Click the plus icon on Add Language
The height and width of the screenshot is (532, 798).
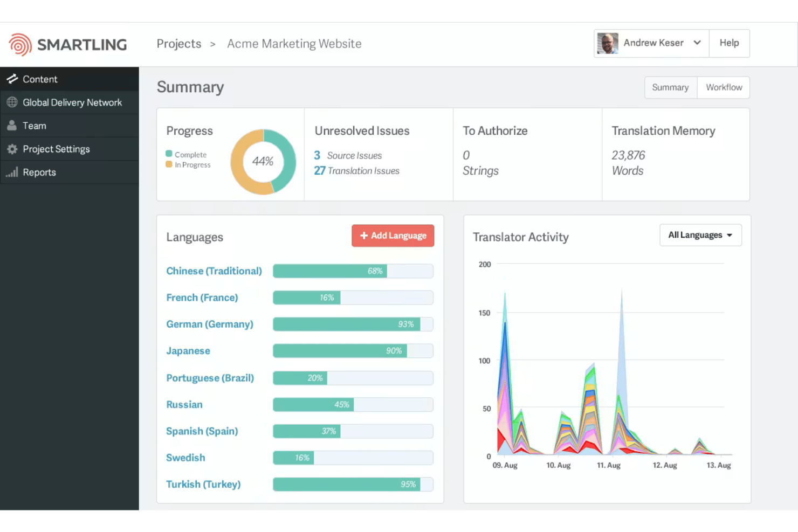pos(364,236)
